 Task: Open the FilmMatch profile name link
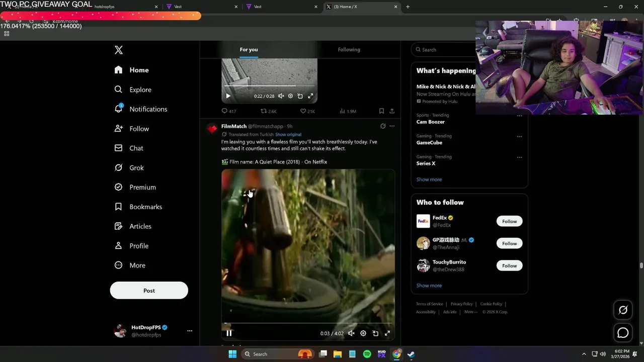click(x=234, y=126)
